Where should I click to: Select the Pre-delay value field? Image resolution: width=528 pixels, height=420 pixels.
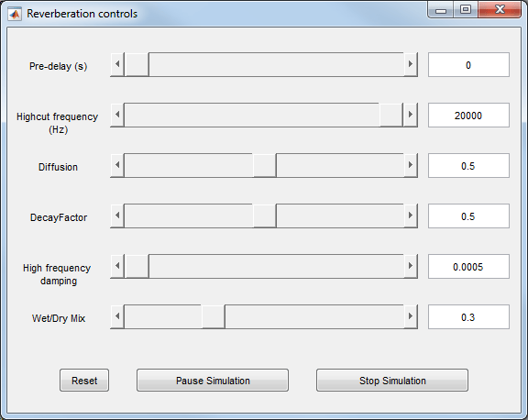(468, 65)
